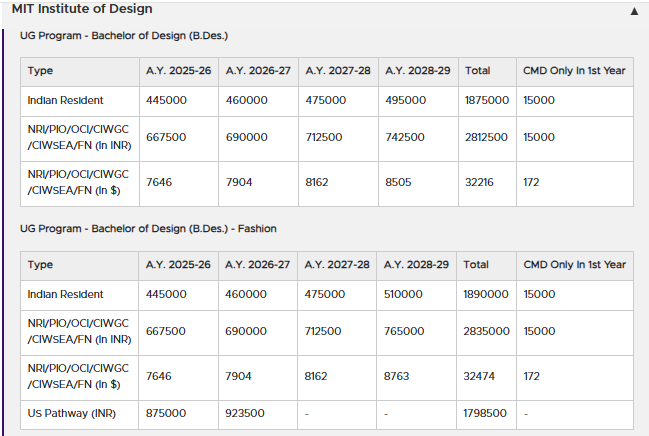Select the 923500 US Pathway fee cell
Image resolution: width=649 pixels, height=436 pixels.
(x=246, y=413)
